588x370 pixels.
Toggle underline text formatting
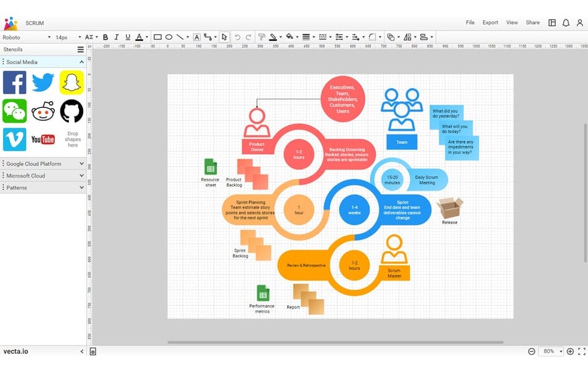coord(128,37)
